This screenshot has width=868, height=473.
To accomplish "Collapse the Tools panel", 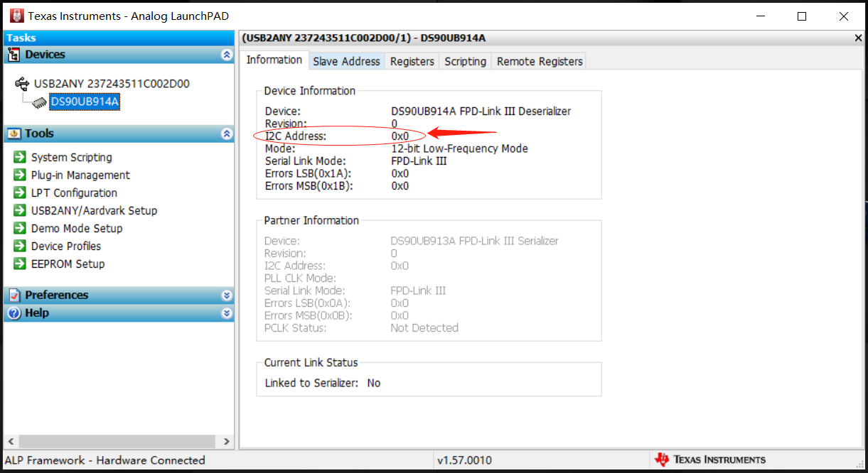I will (227, 134).
